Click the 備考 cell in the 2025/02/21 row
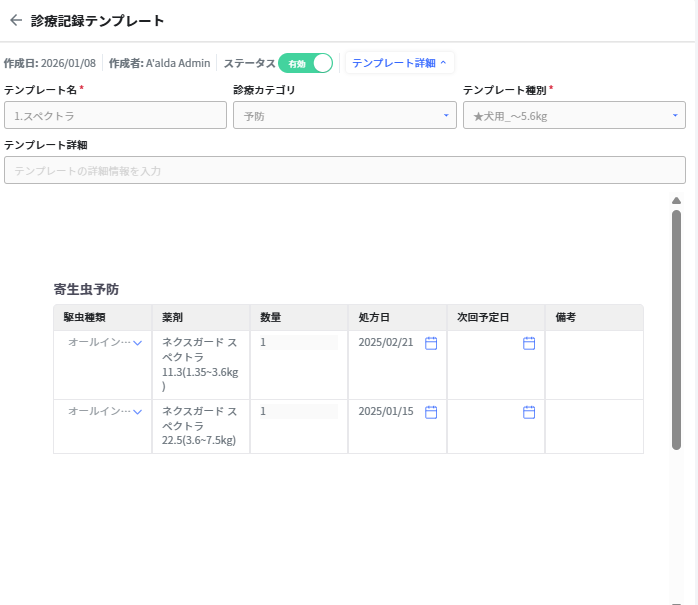The height and width of the screenshot is (605, 698). 594,365
